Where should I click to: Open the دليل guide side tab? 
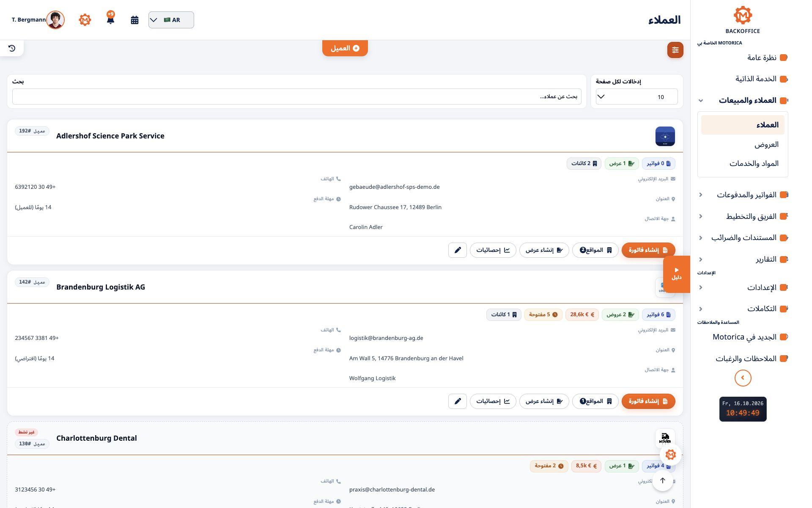point(677,274)
